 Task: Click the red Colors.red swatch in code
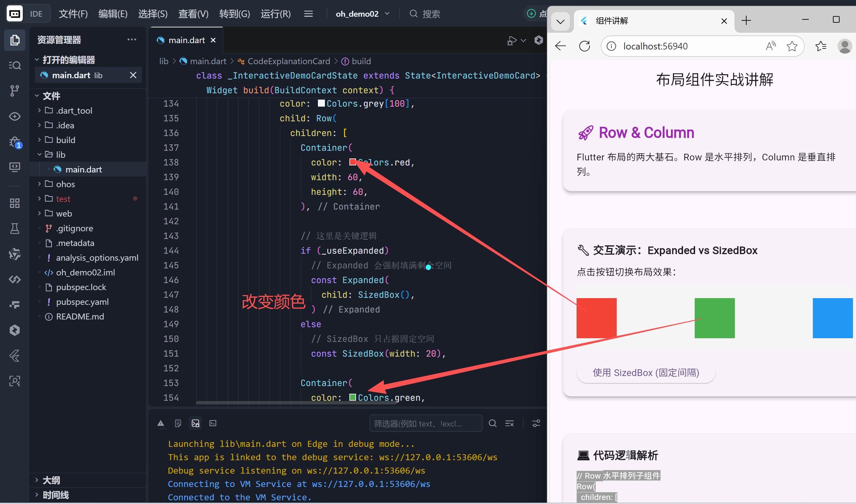pos(352,162)
